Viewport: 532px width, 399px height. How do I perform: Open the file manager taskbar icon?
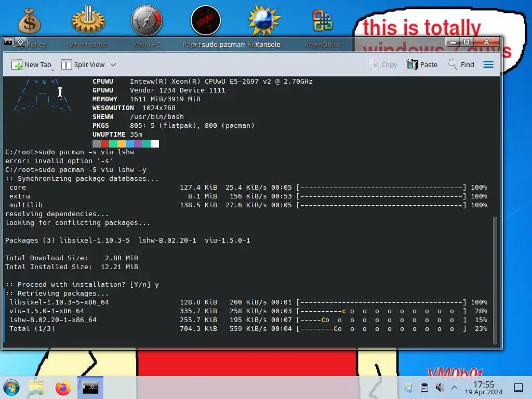pos(36,388)
